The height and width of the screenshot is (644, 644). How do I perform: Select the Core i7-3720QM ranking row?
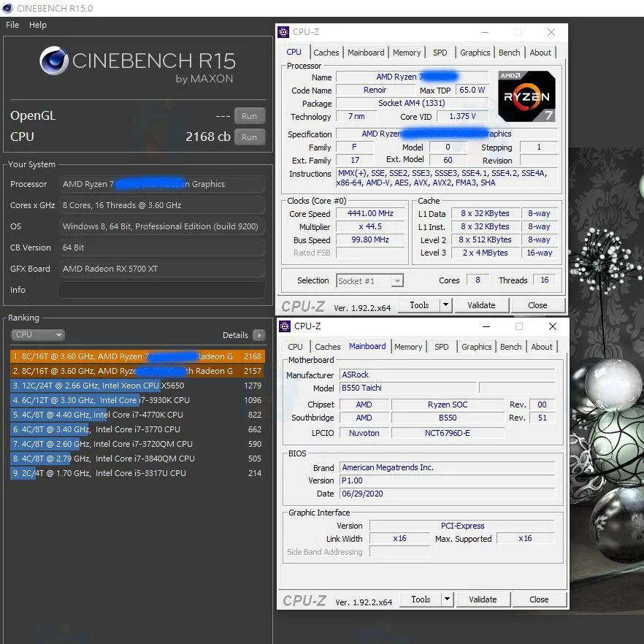137,444
